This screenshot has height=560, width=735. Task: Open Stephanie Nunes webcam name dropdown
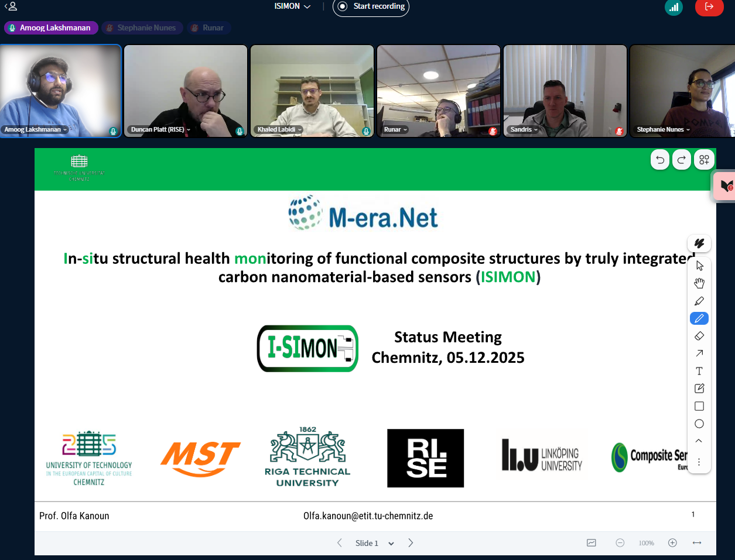pos(663,130)
